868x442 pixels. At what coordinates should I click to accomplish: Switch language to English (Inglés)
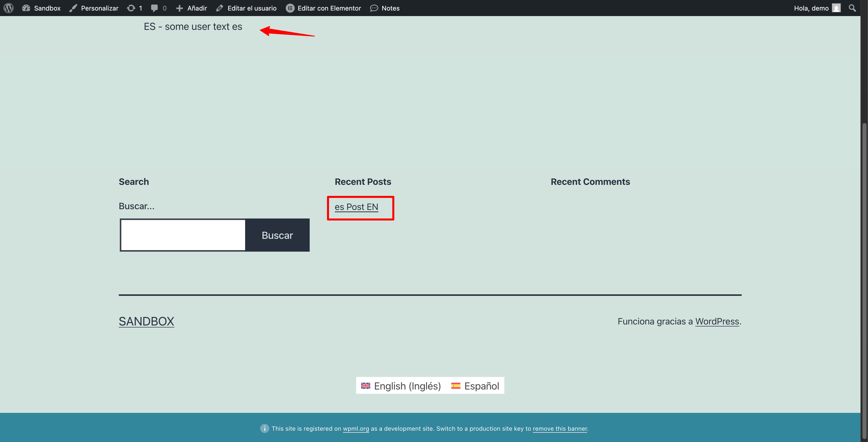[x=401, y=386]
